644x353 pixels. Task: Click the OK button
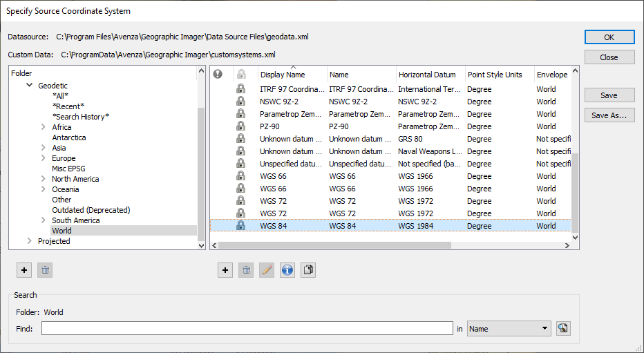click(x=609, y=37)
